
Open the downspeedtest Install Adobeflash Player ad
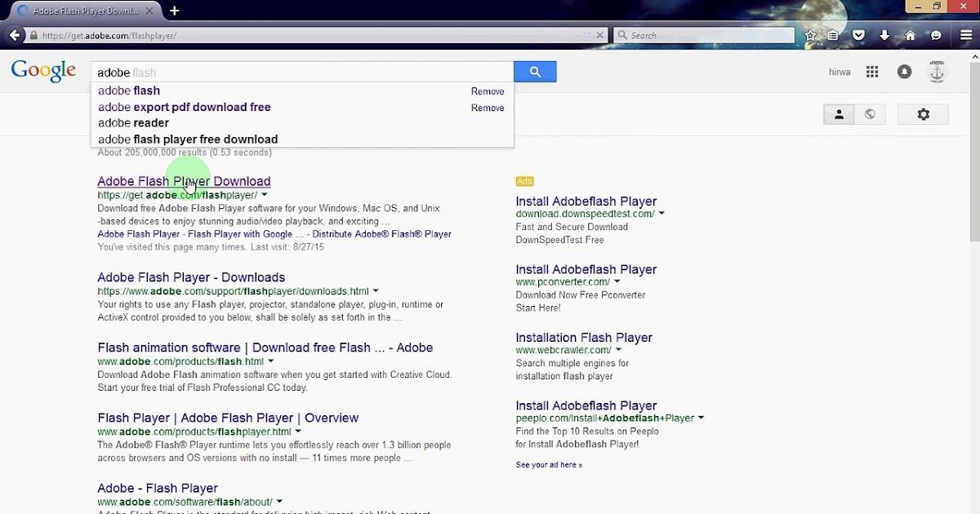pos(586,202)
